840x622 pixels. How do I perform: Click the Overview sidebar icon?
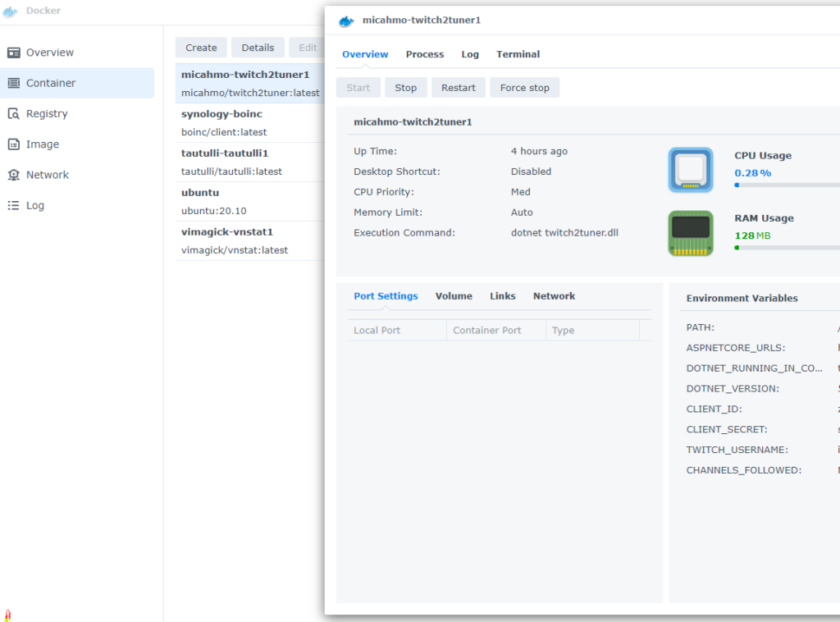tap(14, 53)
